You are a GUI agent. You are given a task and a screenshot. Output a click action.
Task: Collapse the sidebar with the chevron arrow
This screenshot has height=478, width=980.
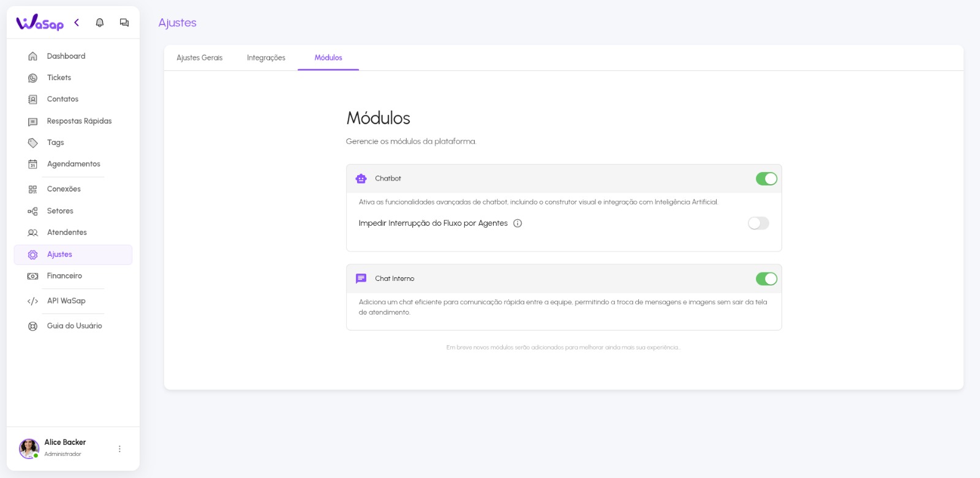point(77,23)
